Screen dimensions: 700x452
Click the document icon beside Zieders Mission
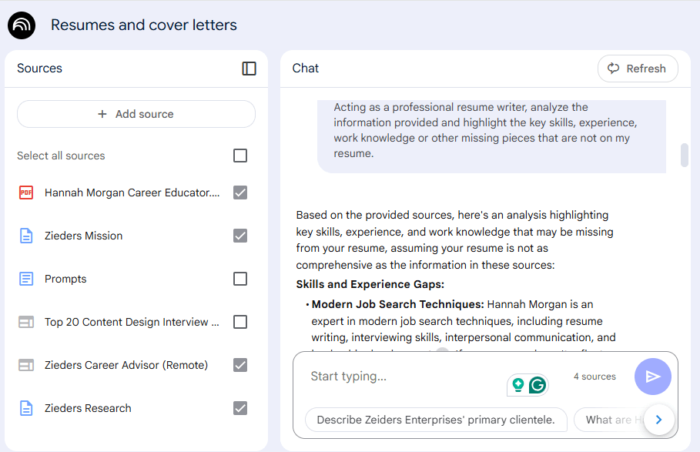26,235
